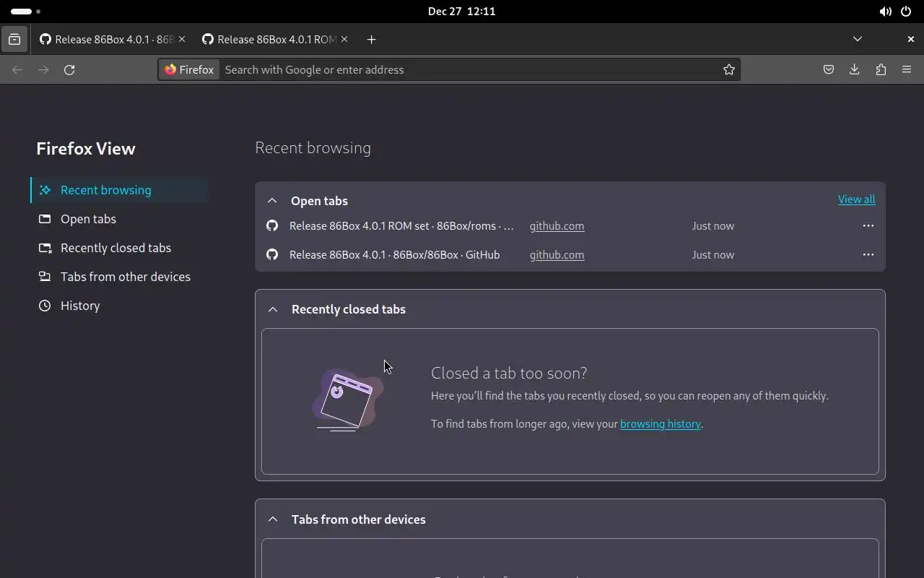Screen dimensions: 924x578
Task: Bookmark this page with the star icon
Action: pos(729,70)
